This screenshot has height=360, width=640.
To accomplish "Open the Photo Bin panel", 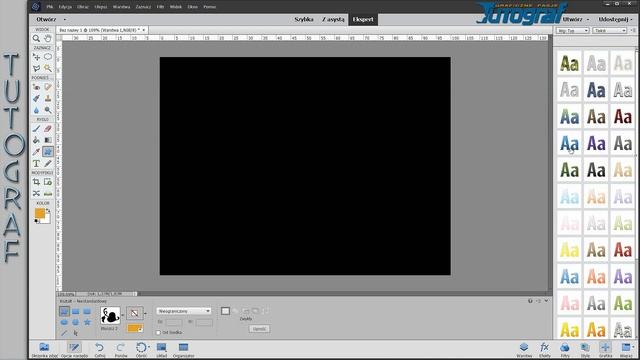I will (44, 349).
